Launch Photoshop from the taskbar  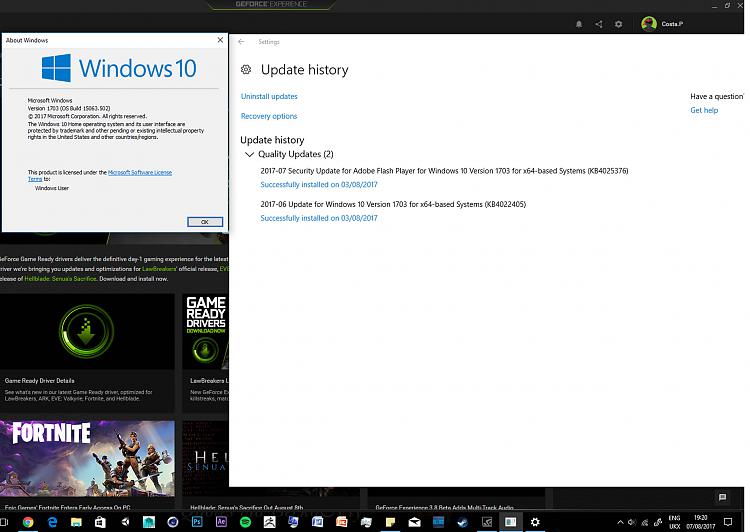(197, 522)
